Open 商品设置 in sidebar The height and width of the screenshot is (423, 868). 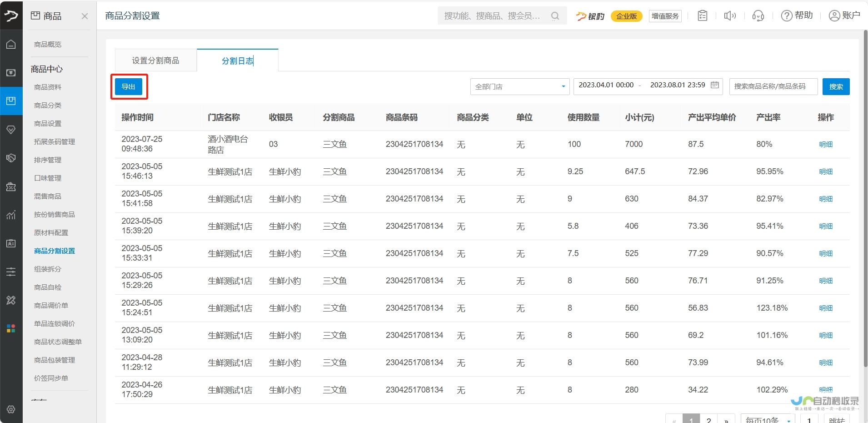[48, 123]
